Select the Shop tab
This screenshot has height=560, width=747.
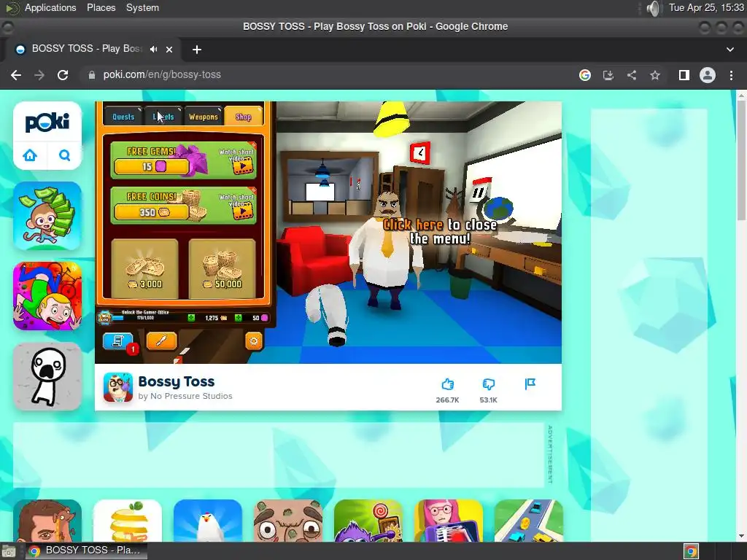[243, 117]
